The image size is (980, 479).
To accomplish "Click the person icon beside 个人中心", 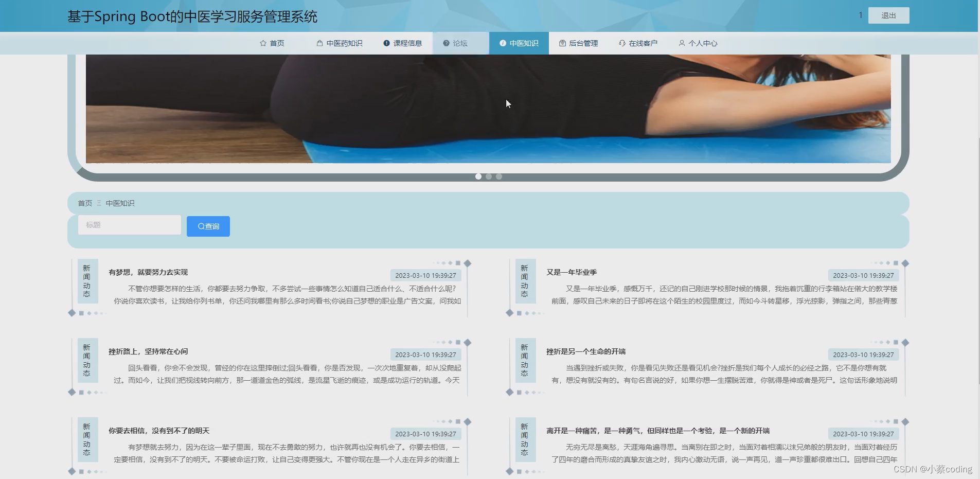I will pos(682,43).
